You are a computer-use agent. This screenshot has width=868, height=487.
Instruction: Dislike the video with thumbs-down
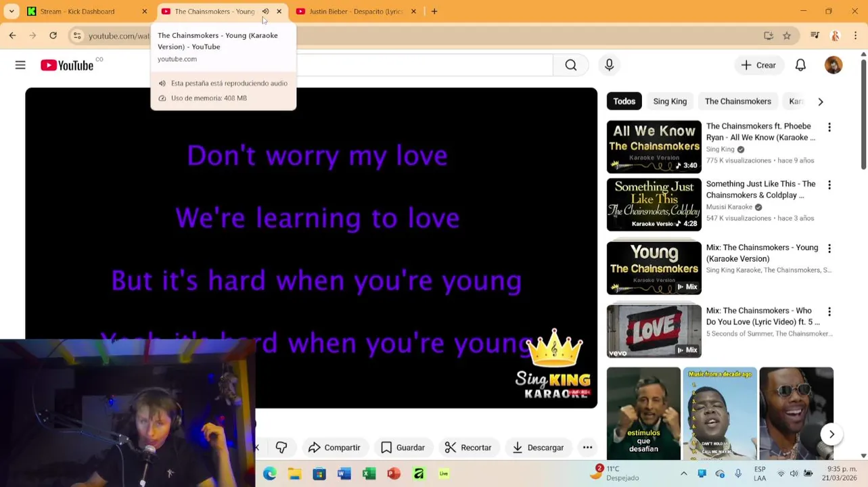(x=281, y=447)
